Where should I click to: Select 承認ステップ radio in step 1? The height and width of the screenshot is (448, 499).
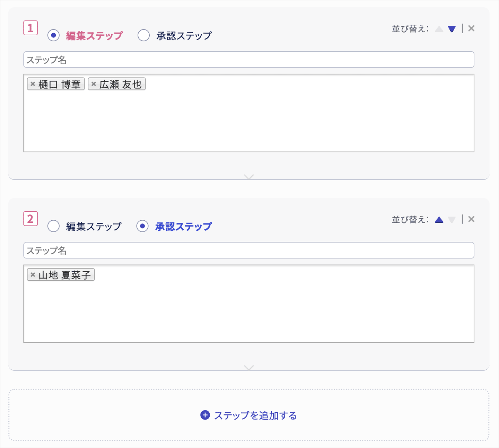point(143,35)
